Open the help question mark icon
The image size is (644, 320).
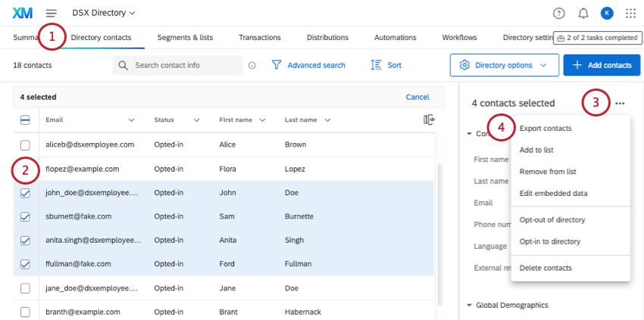[x=559, y=13]
